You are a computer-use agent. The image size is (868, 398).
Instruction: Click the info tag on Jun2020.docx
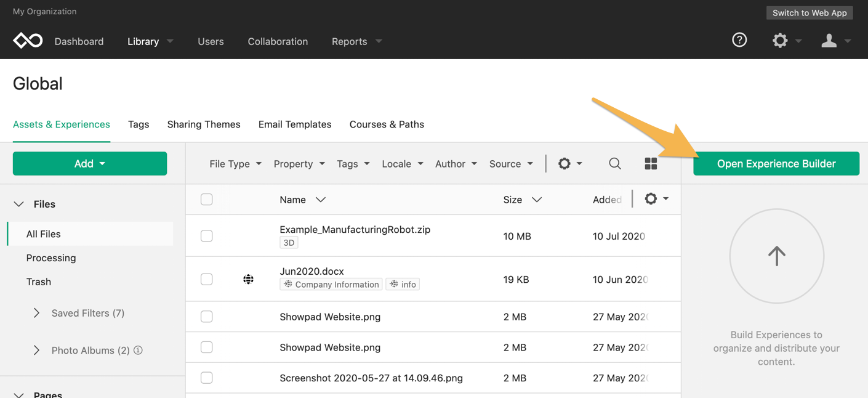click(x=403, y=284)
